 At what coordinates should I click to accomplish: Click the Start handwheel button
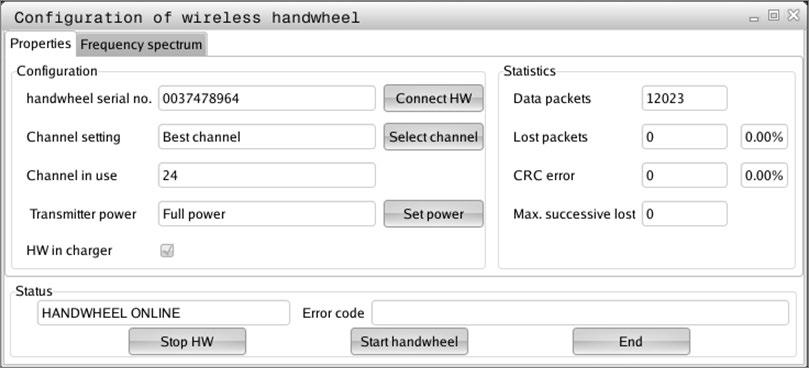pos(409,341)
